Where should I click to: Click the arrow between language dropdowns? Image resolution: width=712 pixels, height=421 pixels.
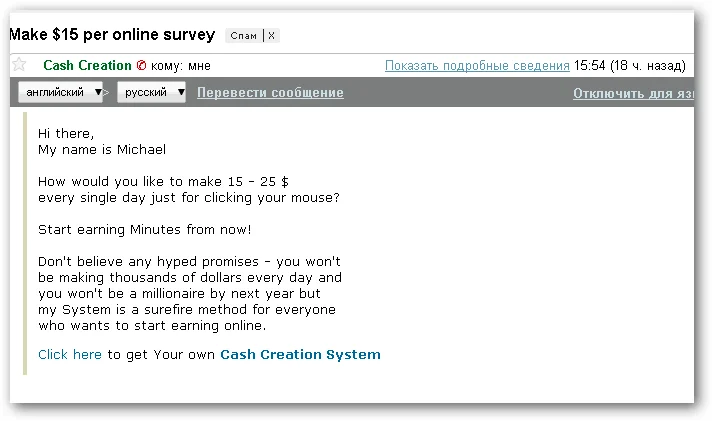point(112,93)
